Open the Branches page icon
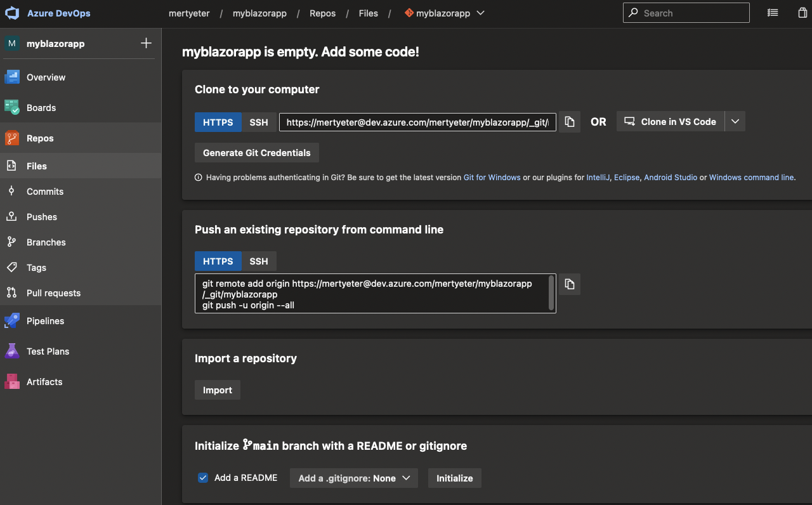 (11, 242)
